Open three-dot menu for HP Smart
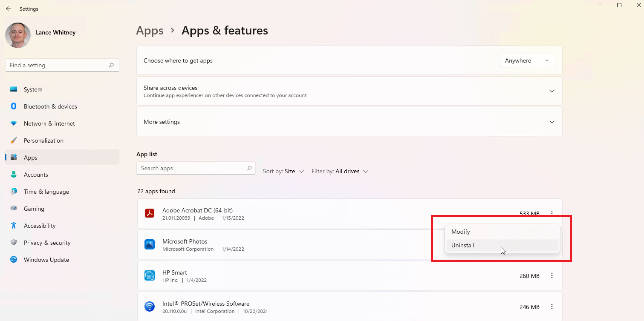Viewport: 644px width, 321px height. 552,275
